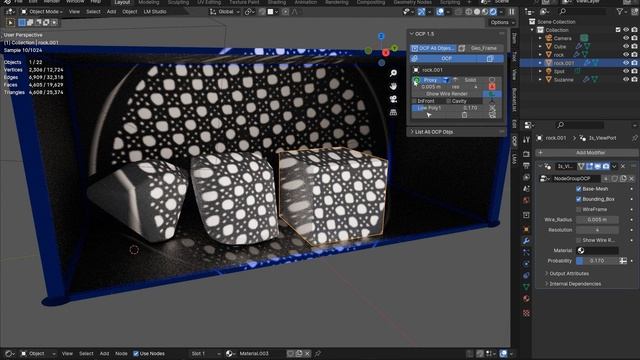Open the LM Studio menu
This screenshot has height=360, width=640.
coord(155,12)
